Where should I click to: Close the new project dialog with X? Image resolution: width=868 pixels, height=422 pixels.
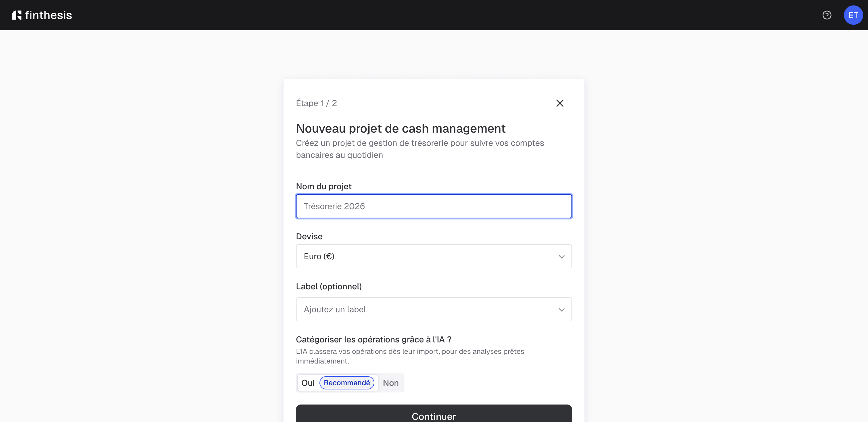click(560, 103)
